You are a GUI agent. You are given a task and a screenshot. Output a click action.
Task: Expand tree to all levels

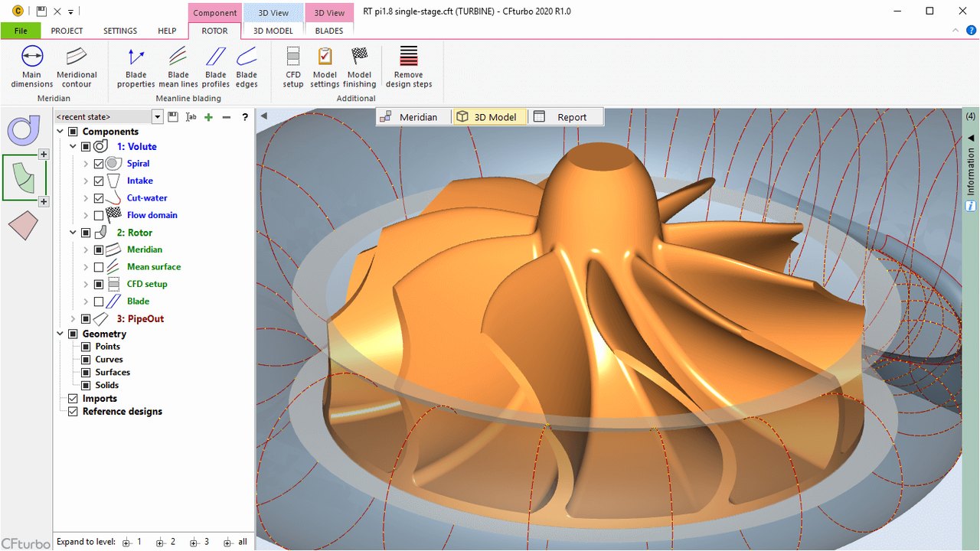click(236, 543)
